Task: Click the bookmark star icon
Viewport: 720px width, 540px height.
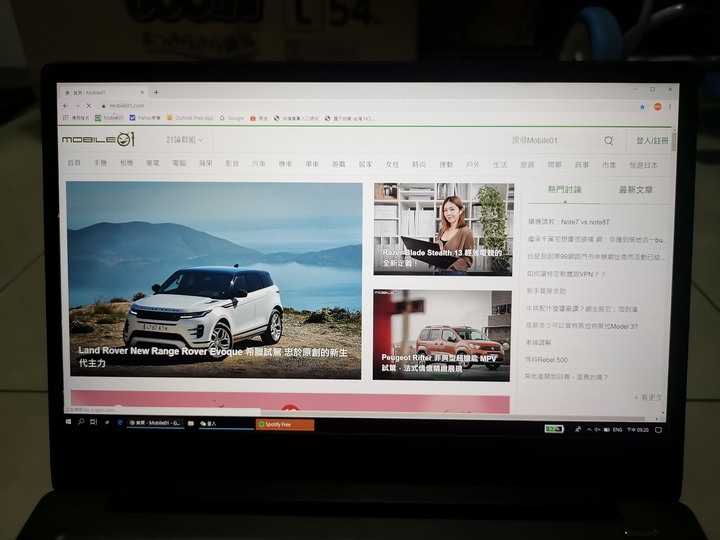Action: (642, 107)
